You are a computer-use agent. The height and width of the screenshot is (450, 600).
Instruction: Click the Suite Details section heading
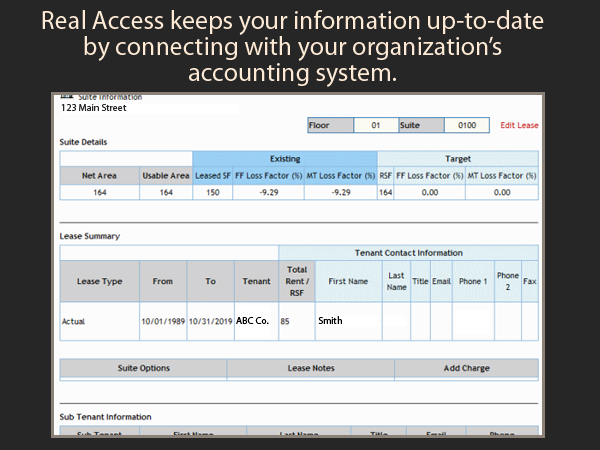83,142
